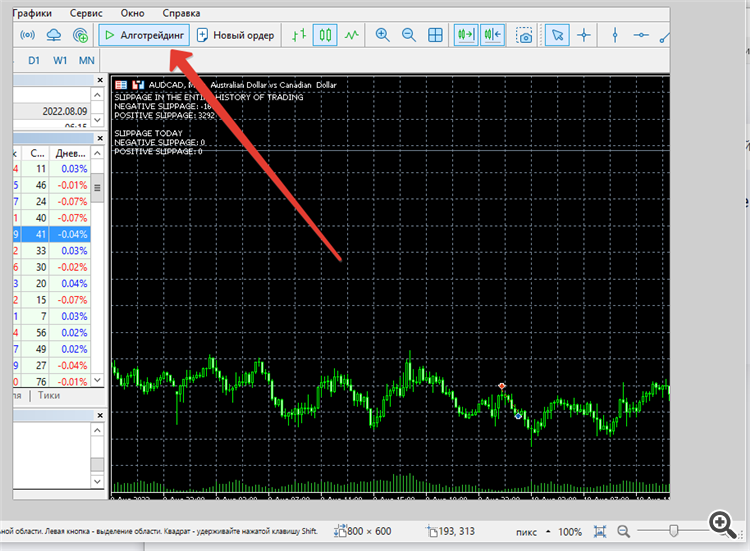Enable the Алготрейдинг button
This screenshot has width=750, height=551.
pos(144,35)
